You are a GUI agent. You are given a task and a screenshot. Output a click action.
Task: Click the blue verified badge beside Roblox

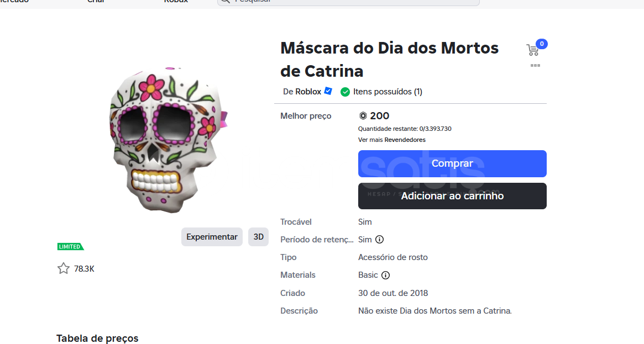tap(328, 91)
